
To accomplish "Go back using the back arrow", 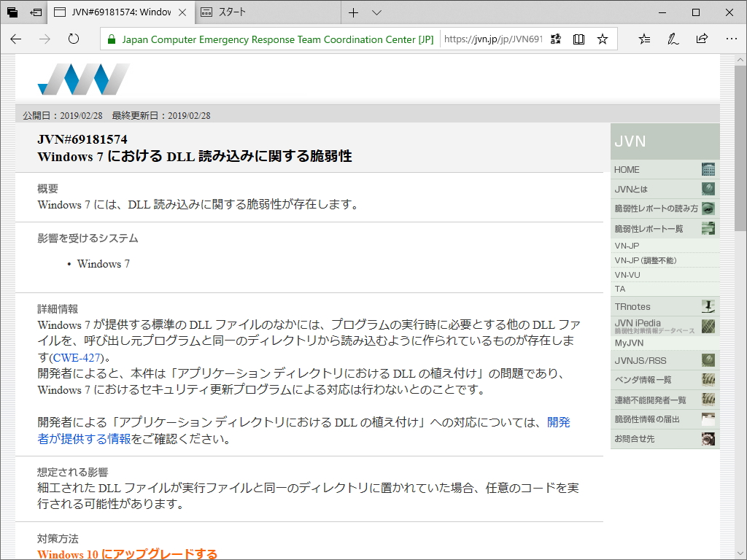I will coord(15,39).
